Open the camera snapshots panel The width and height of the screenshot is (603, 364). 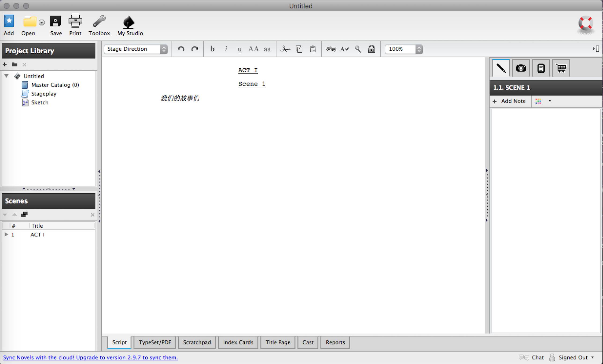click(521, 68)
